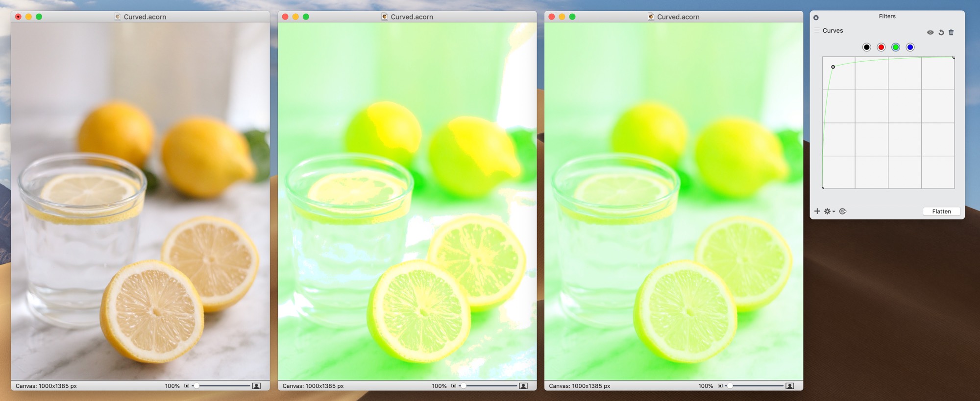Open the filter presets icon
The height and width of the screenshot is (401, 980).
point(843,212)
